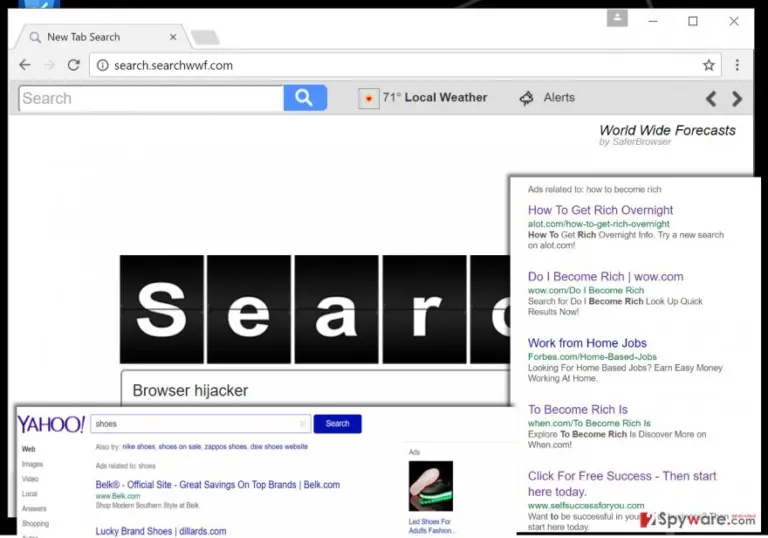Select Local in Yahoo sidebar

pyautogui.click(x=29, y=494)
